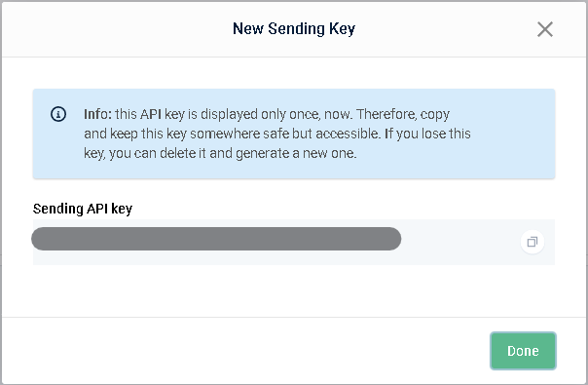Confirm with the green Done button
The height and width of the screenshot is (385, 588).
coord(523,351)
